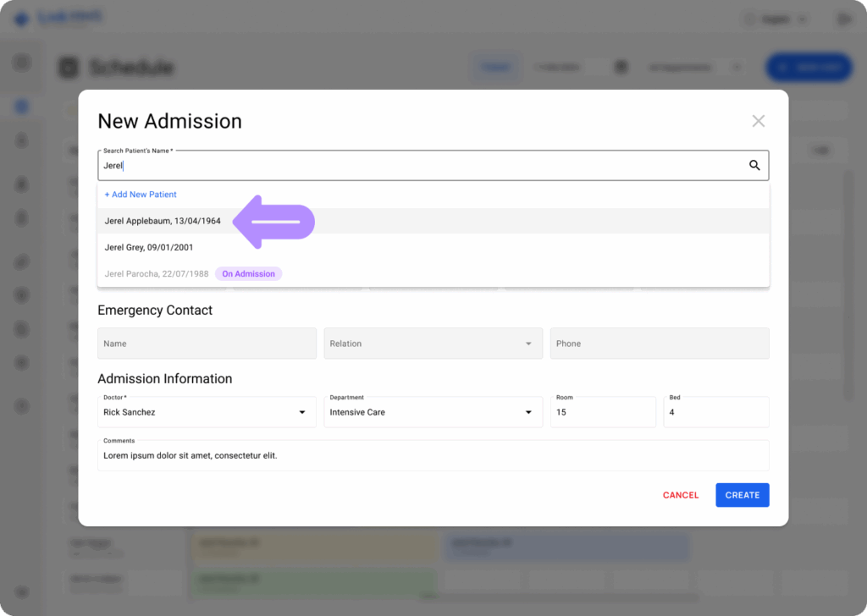Screen dimensions: 867x616
Task: Click Add New Patient link
Action: (141, 195)
